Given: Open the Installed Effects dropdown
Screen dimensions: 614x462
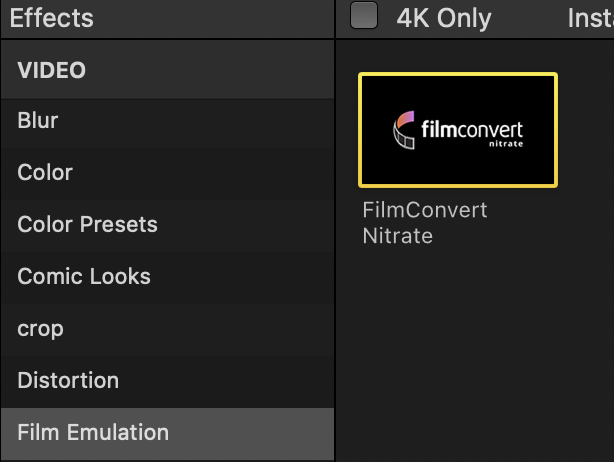Looking at the screenshot, I should pyautogui.click(x=591, y=18).
